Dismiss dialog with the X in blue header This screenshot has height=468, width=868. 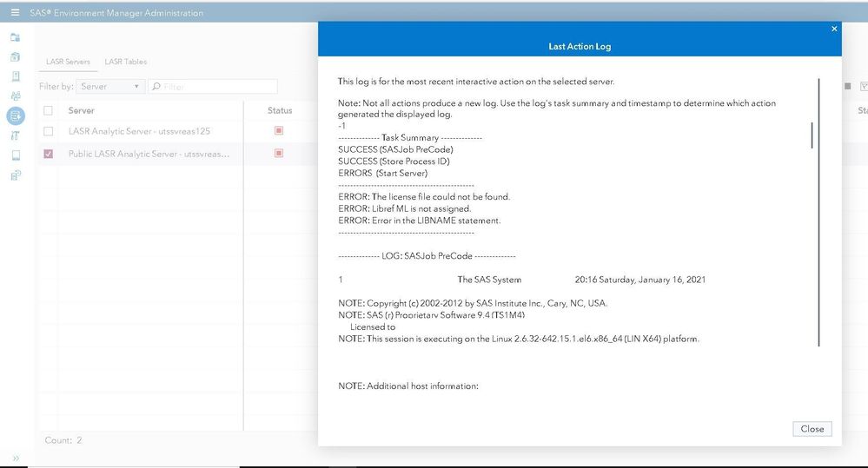[x=834, y=29]
